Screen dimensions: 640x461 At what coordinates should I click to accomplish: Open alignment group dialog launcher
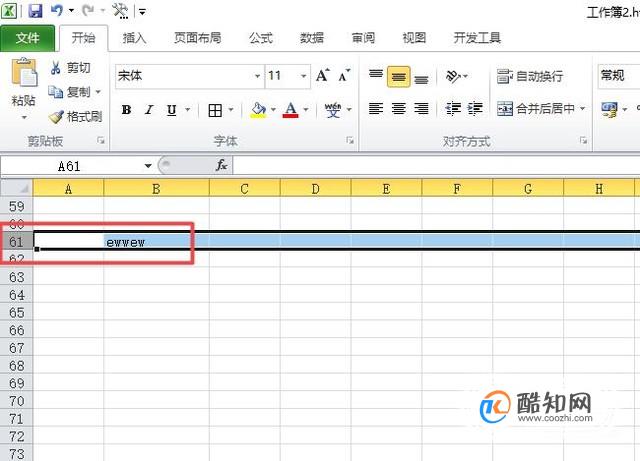point(584,141)
